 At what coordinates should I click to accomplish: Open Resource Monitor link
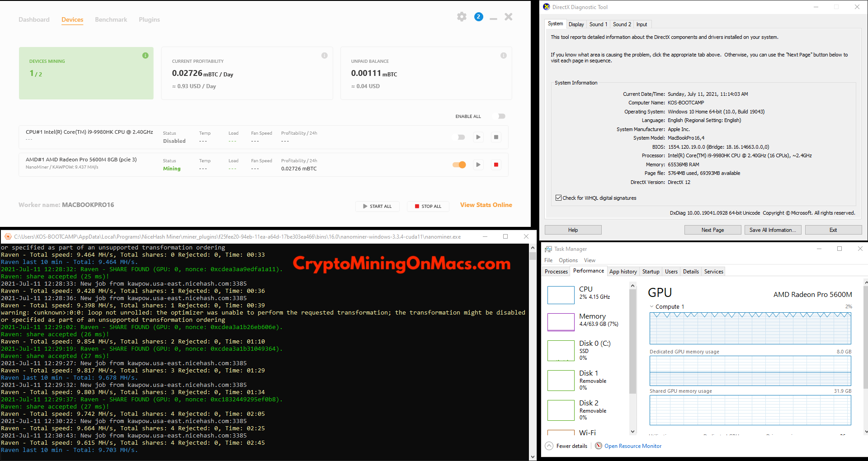[632, 446]
